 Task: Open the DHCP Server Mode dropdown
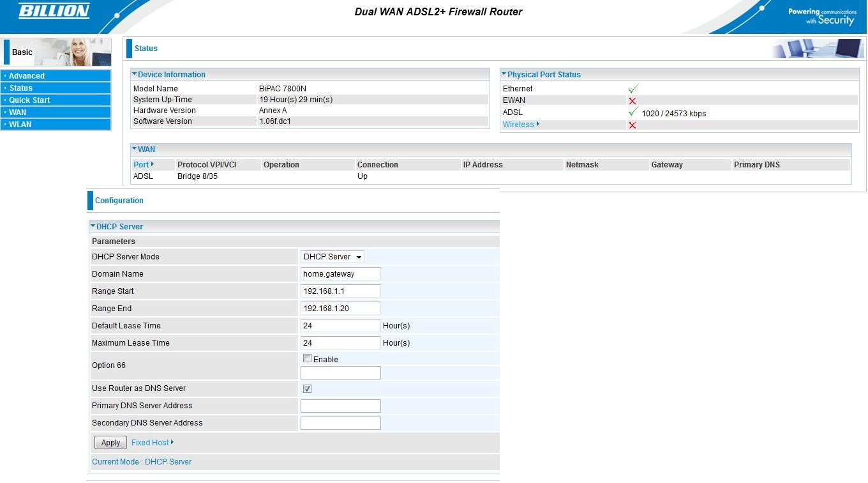click(x=333, y=257)
